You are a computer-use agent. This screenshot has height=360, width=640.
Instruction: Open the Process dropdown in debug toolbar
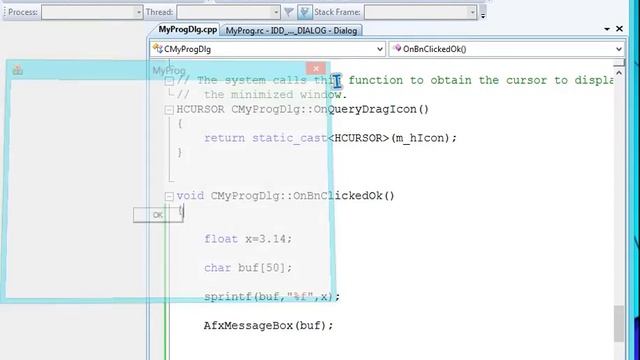(x=92, y=12)
